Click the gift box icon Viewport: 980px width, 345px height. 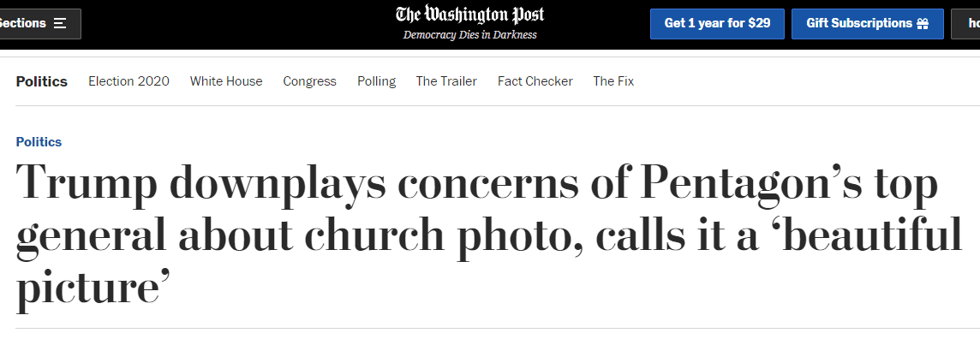tap(923, 24)
